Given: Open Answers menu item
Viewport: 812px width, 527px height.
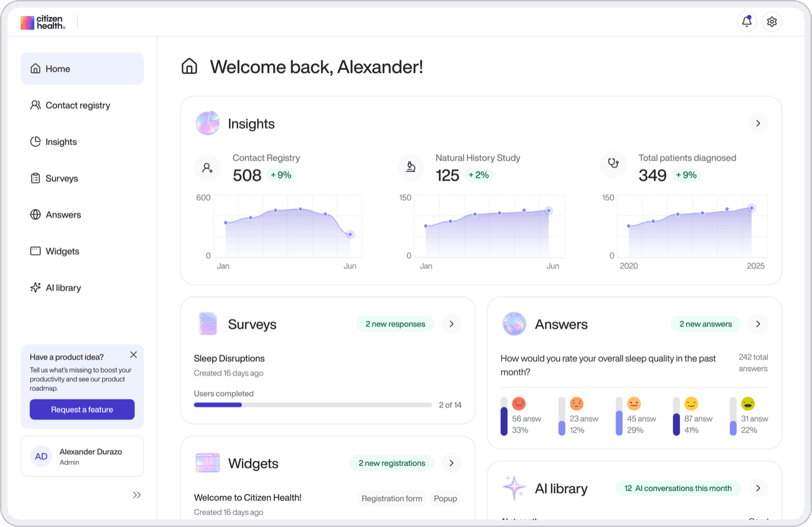Looking at the screenshot, I should tap(82, 215).
